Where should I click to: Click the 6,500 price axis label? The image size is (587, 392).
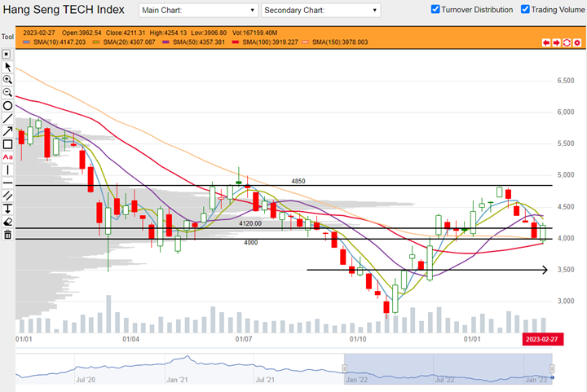click(566, 81)
